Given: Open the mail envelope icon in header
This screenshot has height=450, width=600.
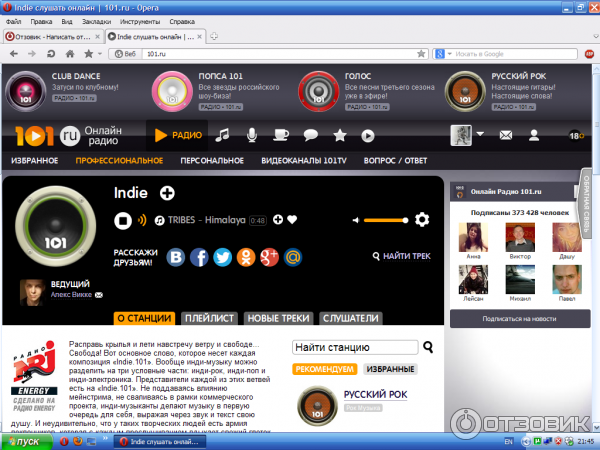Looking at the screenshot, I should [505, 135].
